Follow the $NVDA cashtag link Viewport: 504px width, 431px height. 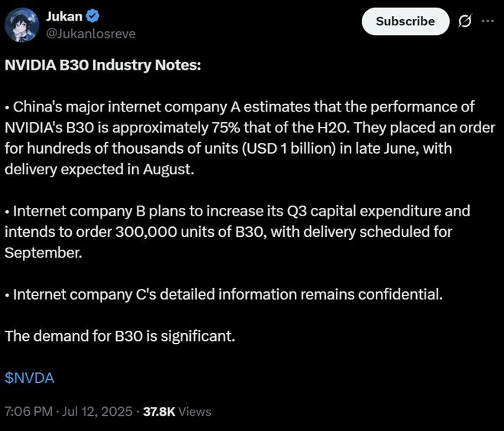point(30,378)
